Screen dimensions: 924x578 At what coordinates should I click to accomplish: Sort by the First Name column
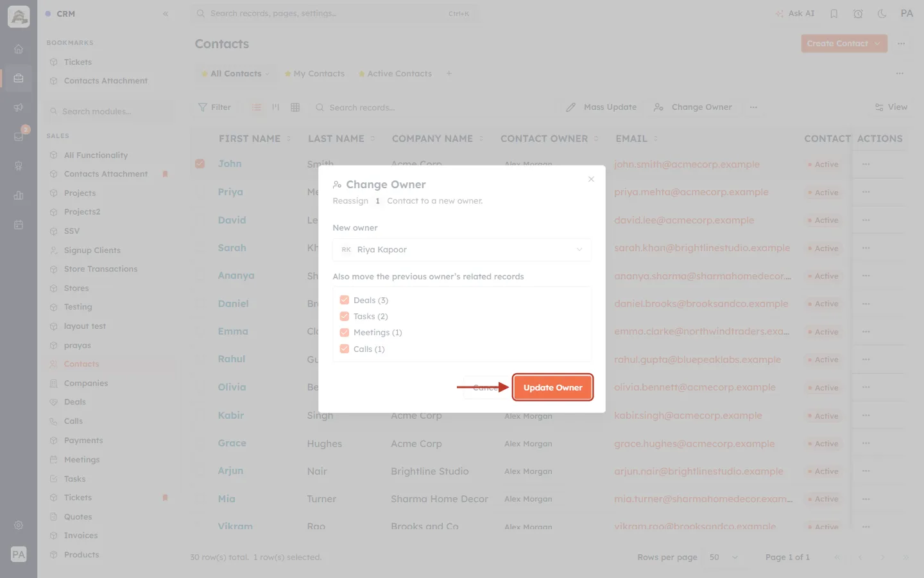pyautogui.click(x=255, y=139)
